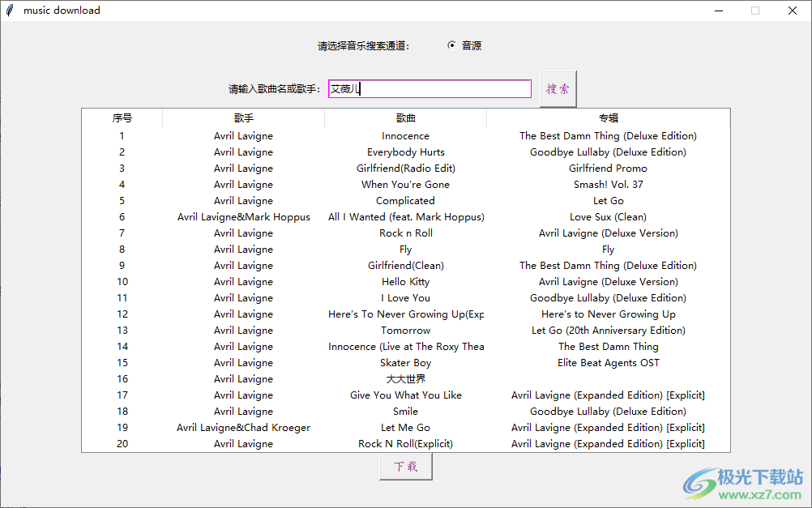Select the song Smile
This screenshot has width=812, height=508.
[405, 411]
